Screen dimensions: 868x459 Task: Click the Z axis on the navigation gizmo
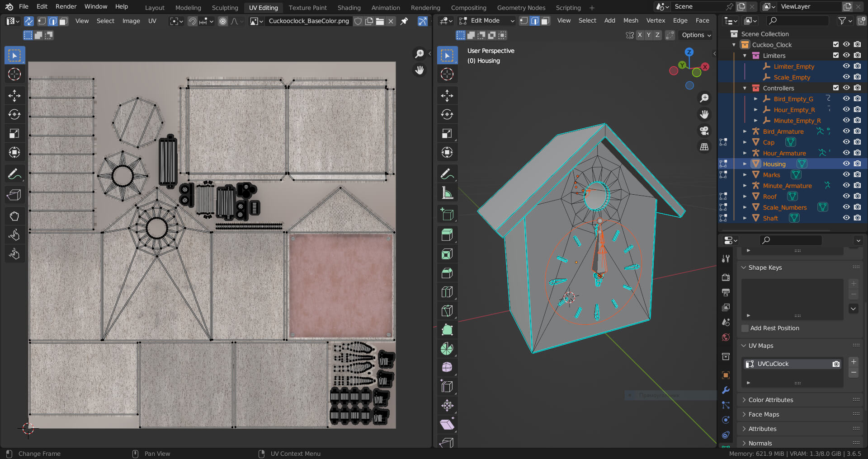[689, 52]
